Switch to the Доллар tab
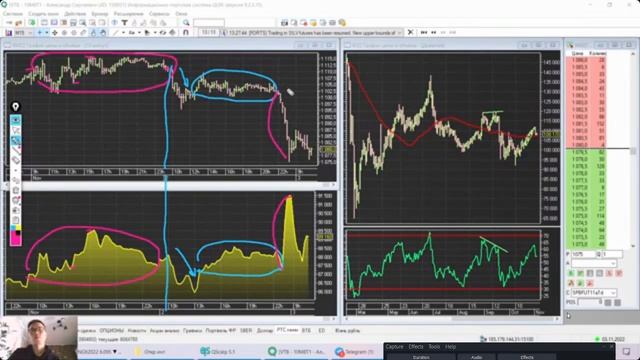The image size is (640, 360). 264,331
